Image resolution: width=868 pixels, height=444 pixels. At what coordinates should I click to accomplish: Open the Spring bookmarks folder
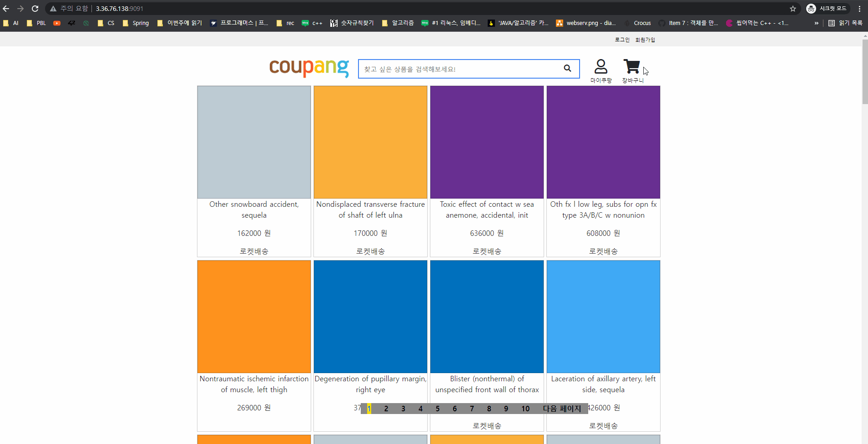pyautogui.click(x=136, y=23)
